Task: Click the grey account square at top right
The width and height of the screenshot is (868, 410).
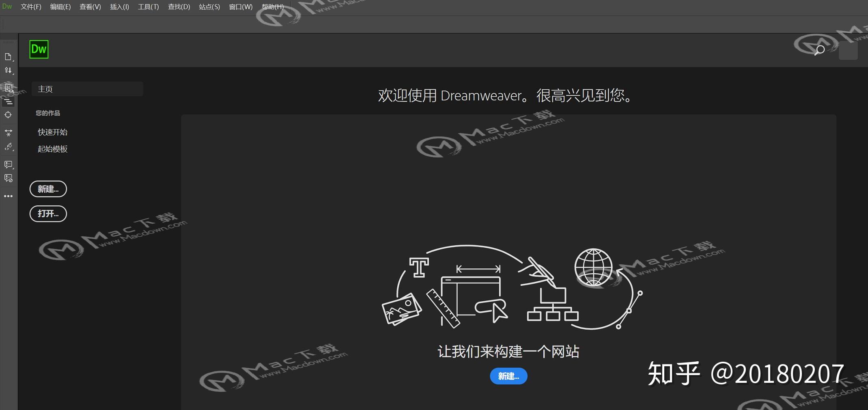Action: [x=848, y=50]
